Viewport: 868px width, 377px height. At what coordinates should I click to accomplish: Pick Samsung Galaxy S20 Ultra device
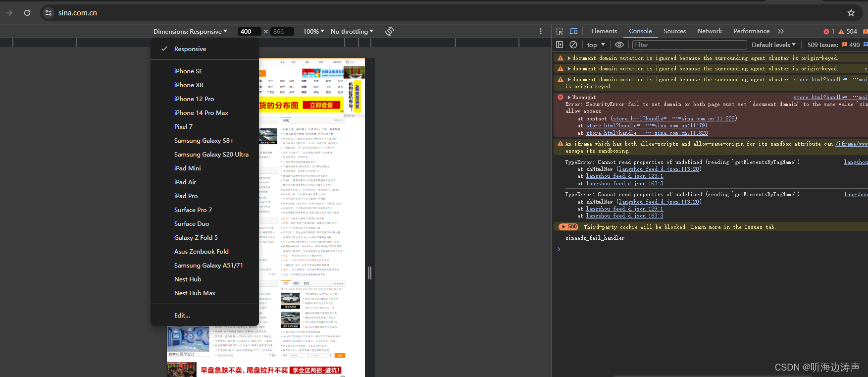[204, 155]
